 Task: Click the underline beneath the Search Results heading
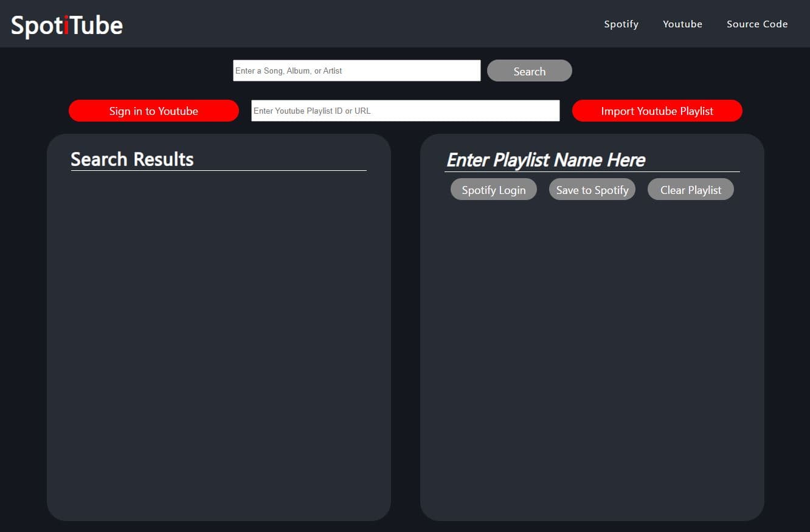(x=218, y=171)
